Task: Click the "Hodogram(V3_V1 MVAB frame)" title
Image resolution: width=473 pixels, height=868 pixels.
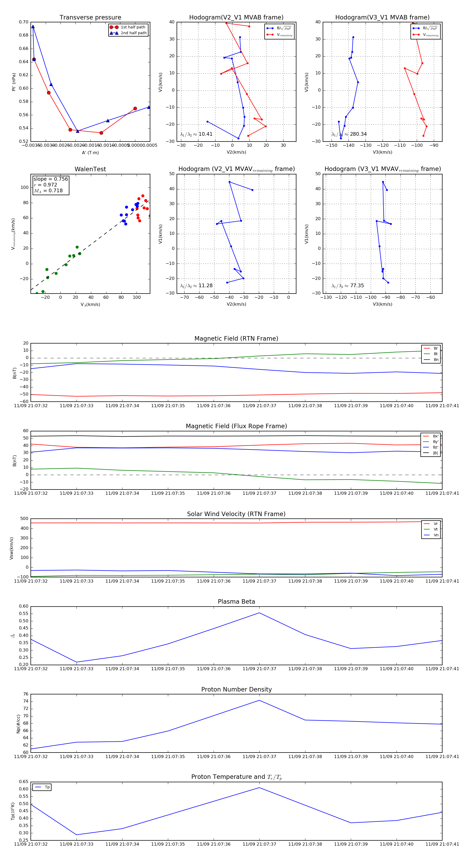Action: tap(382, 18)
